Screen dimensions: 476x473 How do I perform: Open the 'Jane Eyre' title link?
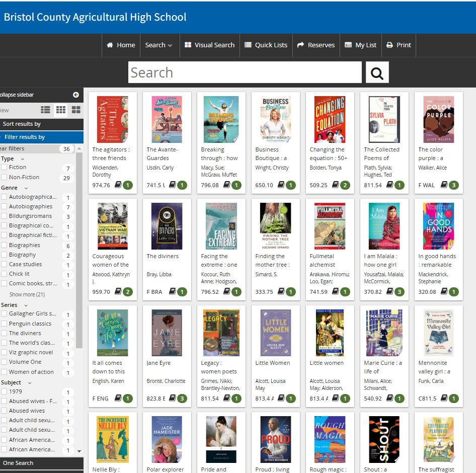158,363
